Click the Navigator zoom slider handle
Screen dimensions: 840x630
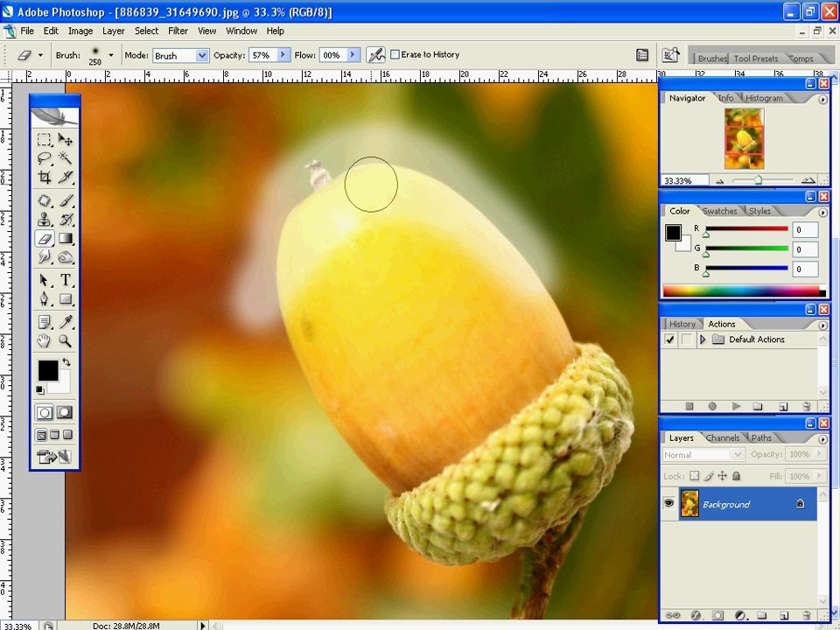click(758, 180)
